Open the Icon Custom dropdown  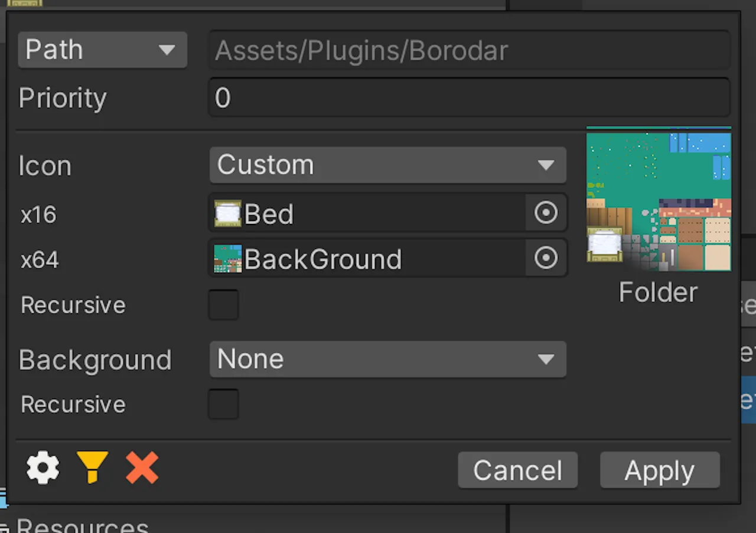pyautogui.click(x=388, y=165)
